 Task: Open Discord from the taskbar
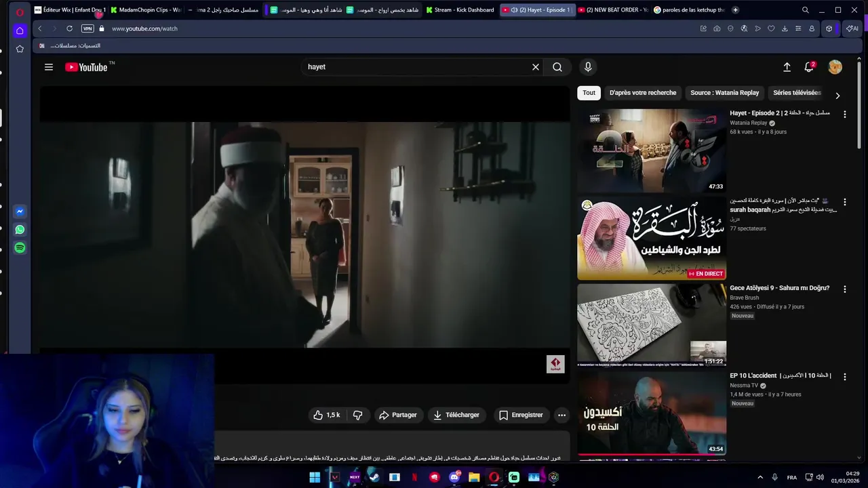click(x=454, y=477)
